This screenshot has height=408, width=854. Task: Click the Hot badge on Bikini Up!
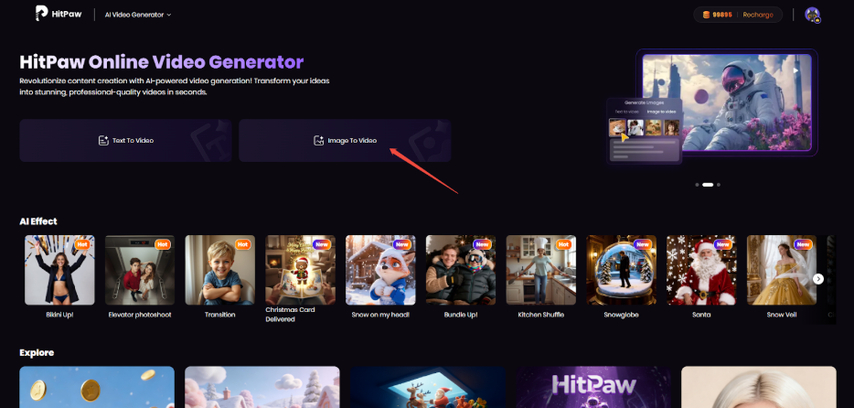pyautogui.click(x=82, y=245)
